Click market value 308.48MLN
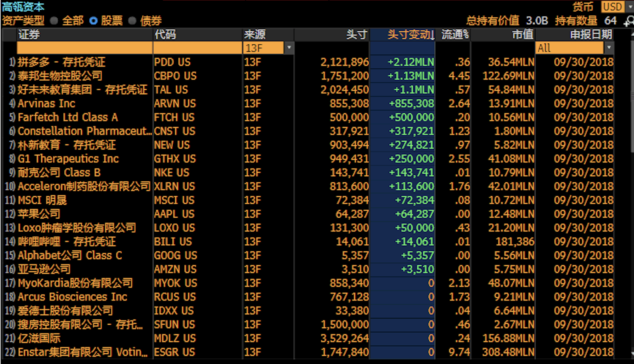The height and width of the screenshot is (364, 634). click(x=509, y=352)
